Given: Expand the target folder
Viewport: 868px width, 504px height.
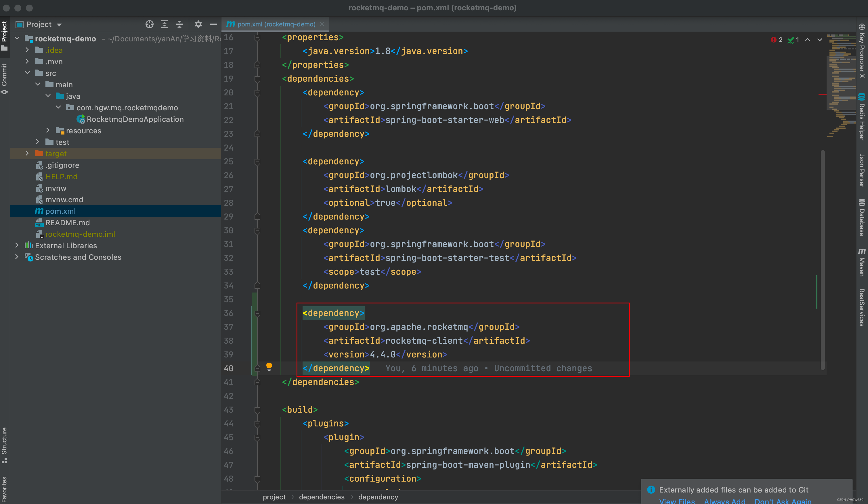Looking at the screenshot, I should [27, 153].
